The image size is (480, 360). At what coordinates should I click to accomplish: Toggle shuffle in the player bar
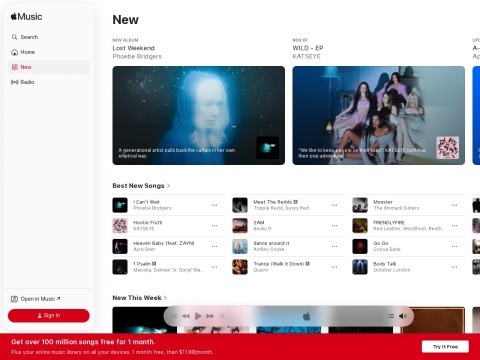point(174,316)
